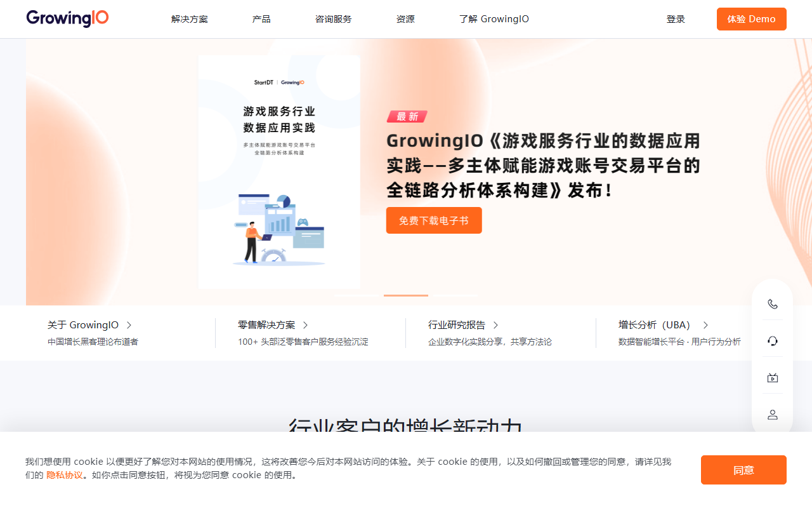
Task: Click the 登录 link
Action: (x=676, y=19)
